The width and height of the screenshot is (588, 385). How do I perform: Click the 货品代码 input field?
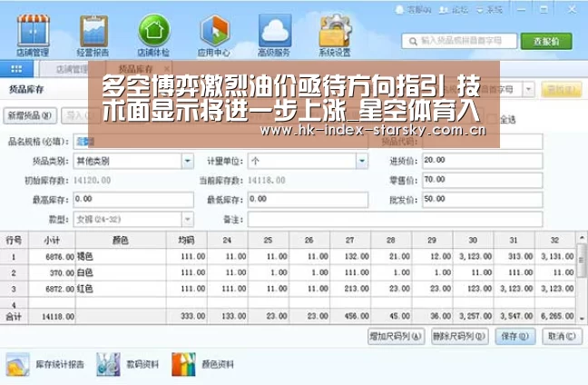click(482, 142)
